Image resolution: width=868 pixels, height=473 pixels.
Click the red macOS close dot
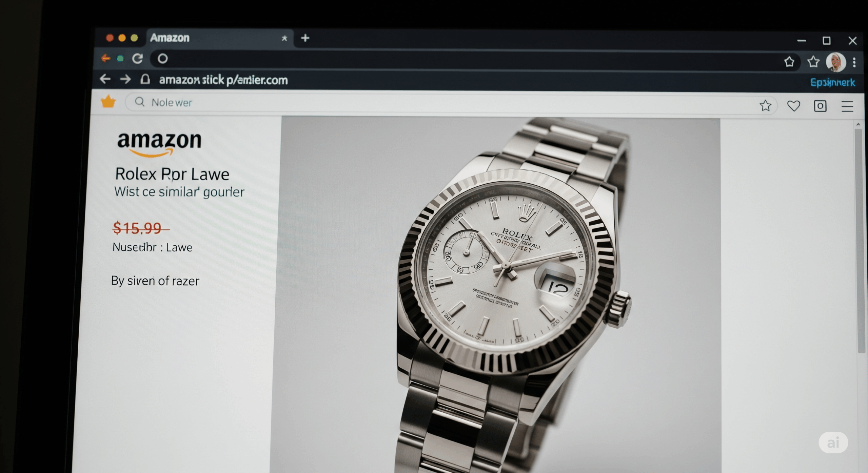pyautogui.click(x=110, y=38)
